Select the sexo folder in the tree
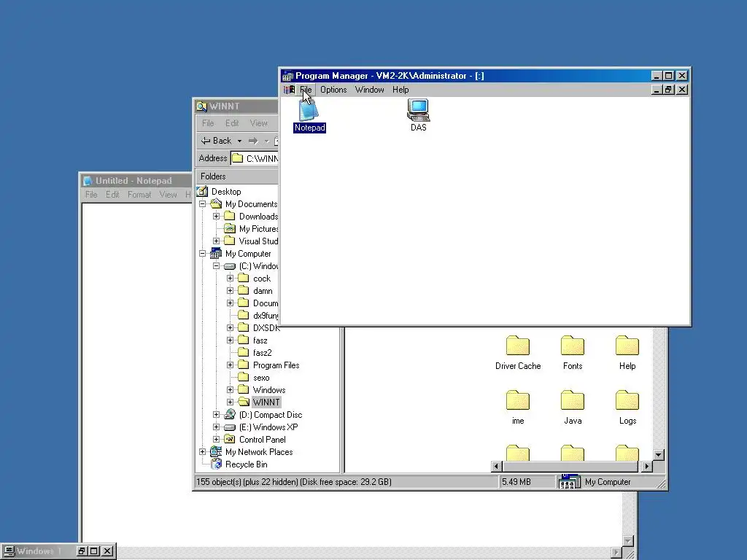The width and height of the screenshot is (747, 560). (x=261, y=377)
